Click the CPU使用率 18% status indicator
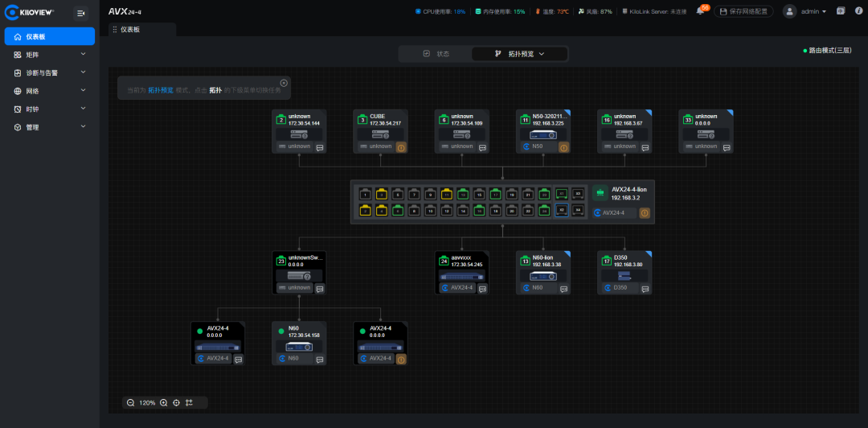 pyautogui.click(x=440, y=11)
